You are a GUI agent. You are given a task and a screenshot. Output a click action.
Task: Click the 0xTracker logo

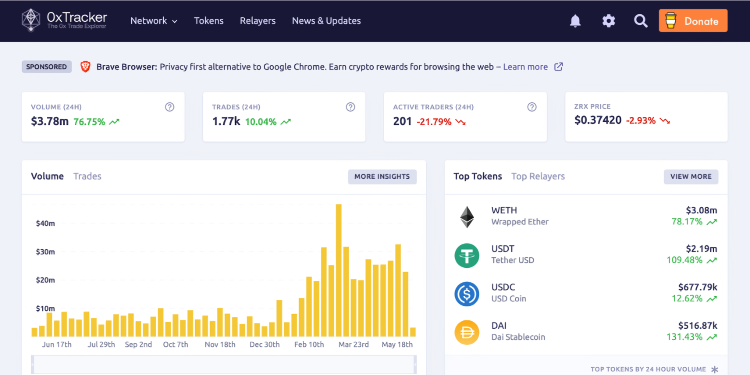pyautogui.click(x=65, y=21)
